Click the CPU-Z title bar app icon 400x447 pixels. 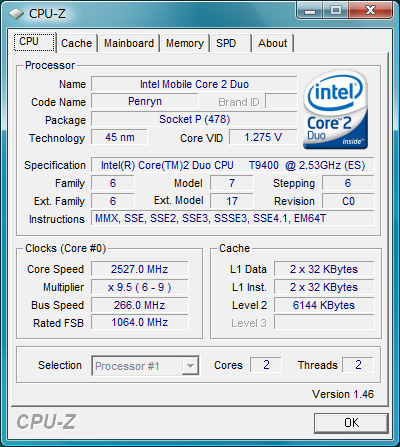click(x=16, y=14)
